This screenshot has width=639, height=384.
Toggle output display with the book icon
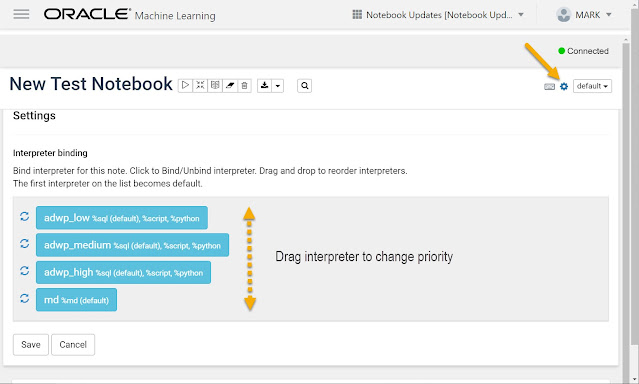215,85
